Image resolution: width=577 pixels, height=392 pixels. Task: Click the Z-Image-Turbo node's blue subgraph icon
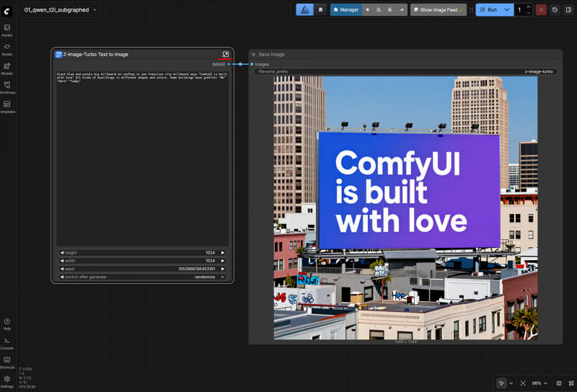[58, 55]
